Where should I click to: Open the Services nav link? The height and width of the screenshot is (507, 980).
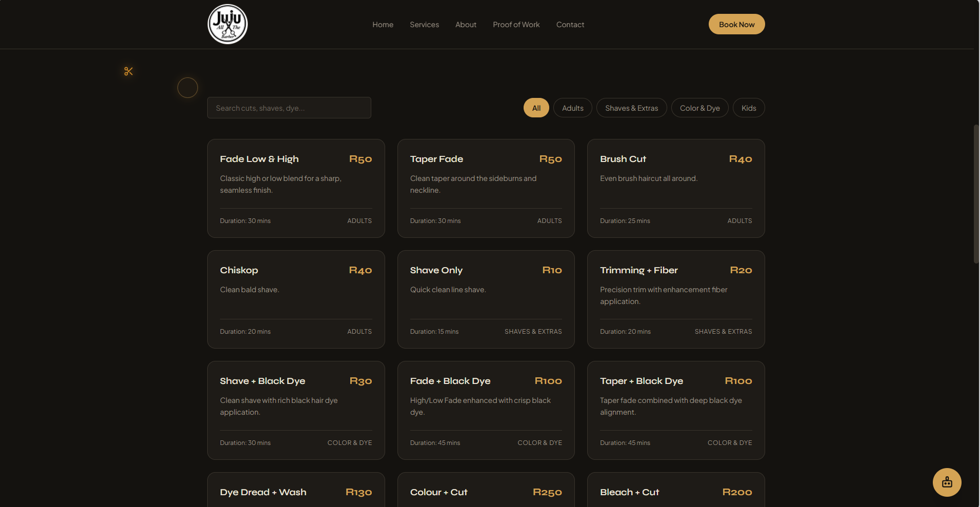click(x=424, y=25)
